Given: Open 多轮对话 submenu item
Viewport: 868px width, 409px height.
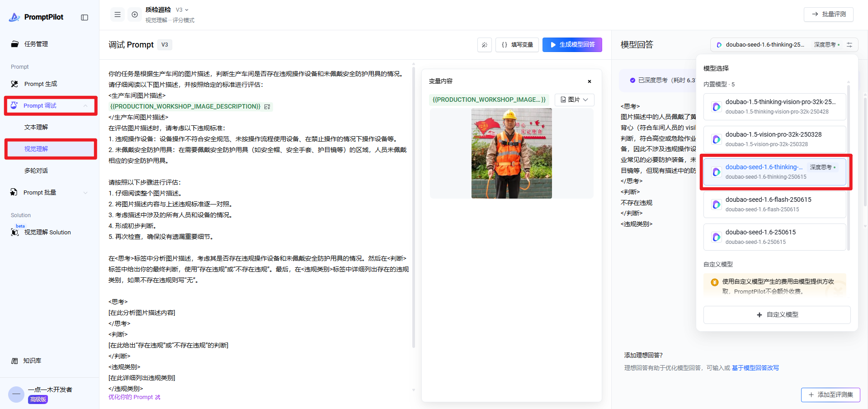Looking at the screenshot, I should coord(36,171).
